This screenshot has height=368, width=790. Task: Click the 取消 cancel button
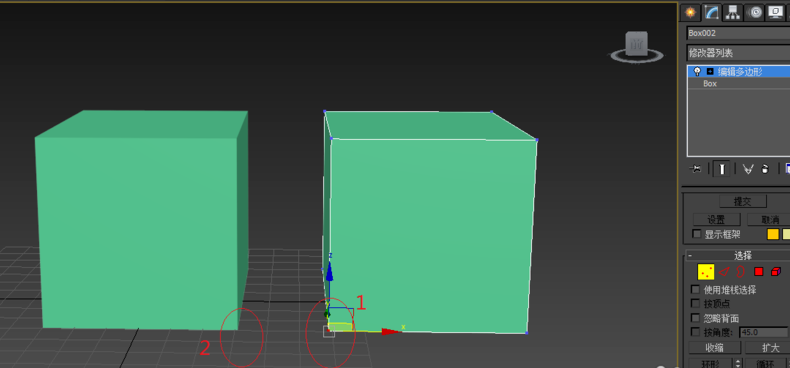(769, 220)
